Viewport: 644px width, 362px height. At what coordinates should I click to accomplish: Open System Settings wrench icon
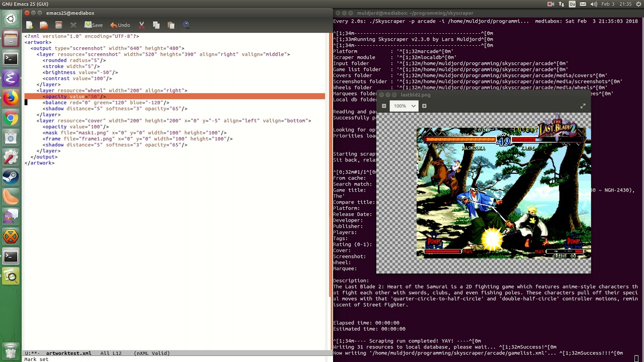pos(11,157)
